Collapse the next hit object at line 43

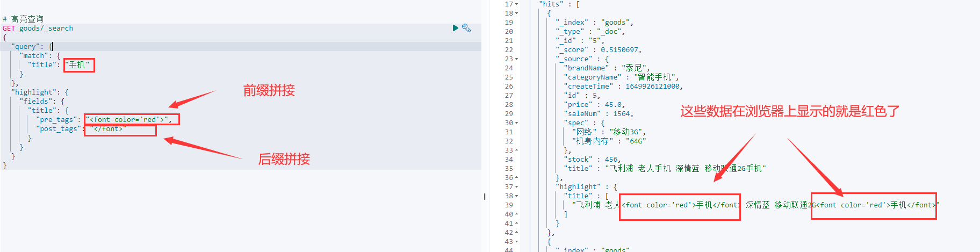click(517, 242)
